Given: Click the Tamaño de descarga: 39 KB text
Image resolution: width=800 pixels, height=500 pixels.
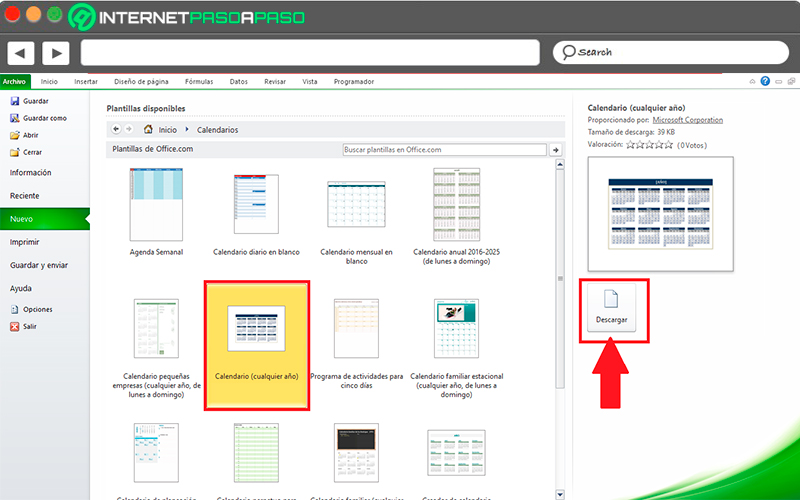Looking at the screenshot, I should [631, 133].
